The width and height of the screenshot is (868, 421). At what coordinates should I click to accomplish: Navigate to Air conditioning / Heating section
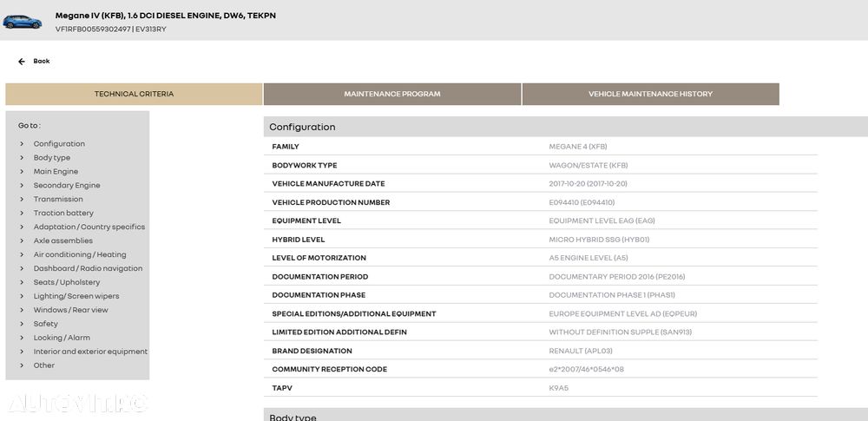point(80,255)
